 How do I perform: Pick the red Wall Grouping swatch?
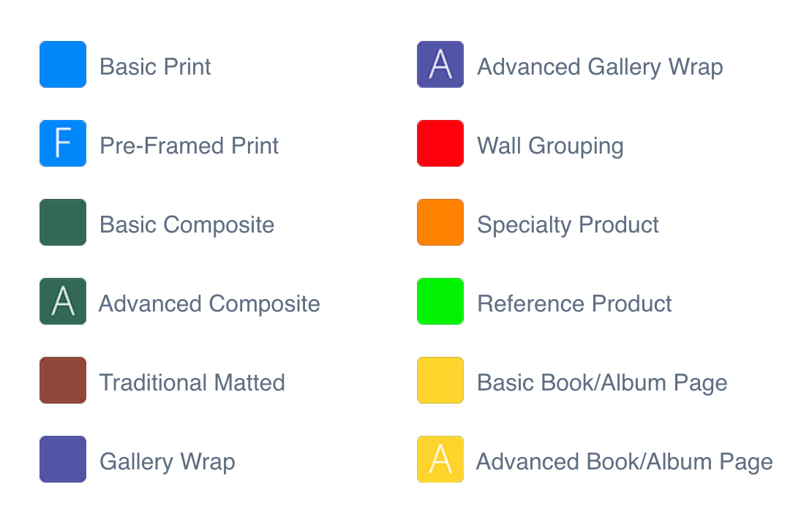click(x=440, y=143)
